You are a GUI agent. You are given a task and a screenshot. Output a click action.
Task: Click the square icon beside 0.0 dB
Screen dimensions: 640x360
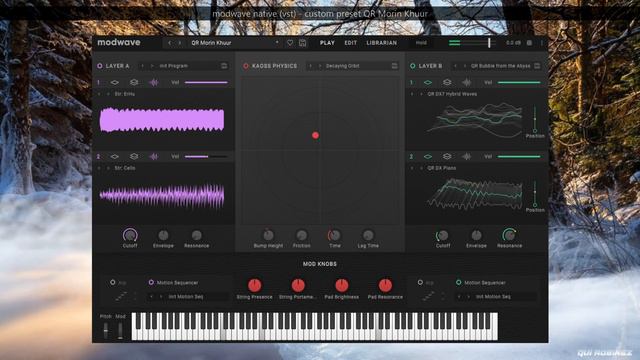(529, 43)
